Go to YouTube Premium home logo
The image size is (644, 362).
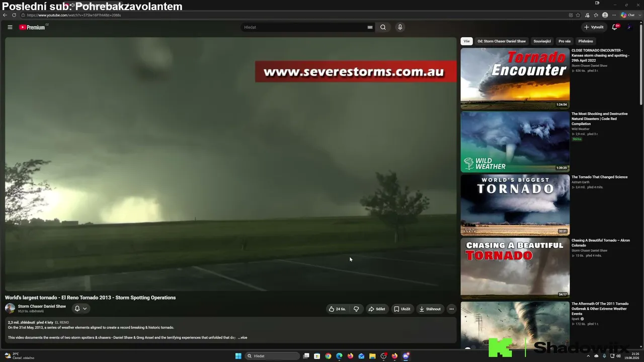click(32, 27)
